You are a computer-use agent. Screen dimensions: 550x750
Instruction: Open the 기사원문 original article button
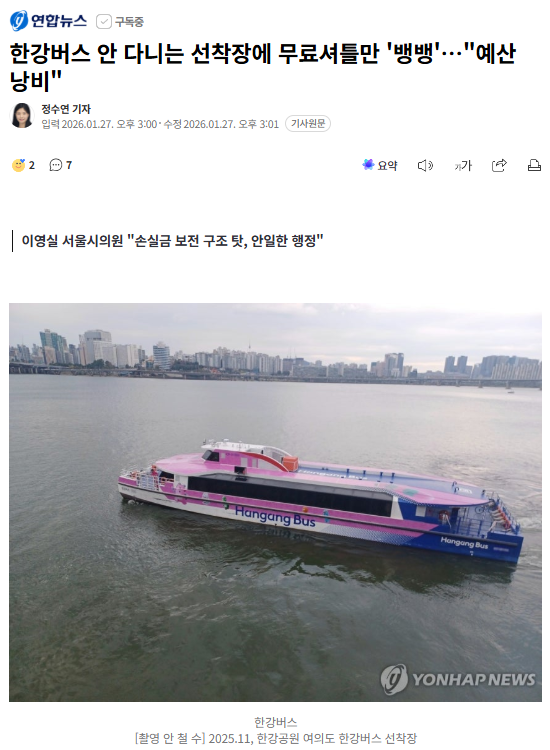click(x=308, y=124)
